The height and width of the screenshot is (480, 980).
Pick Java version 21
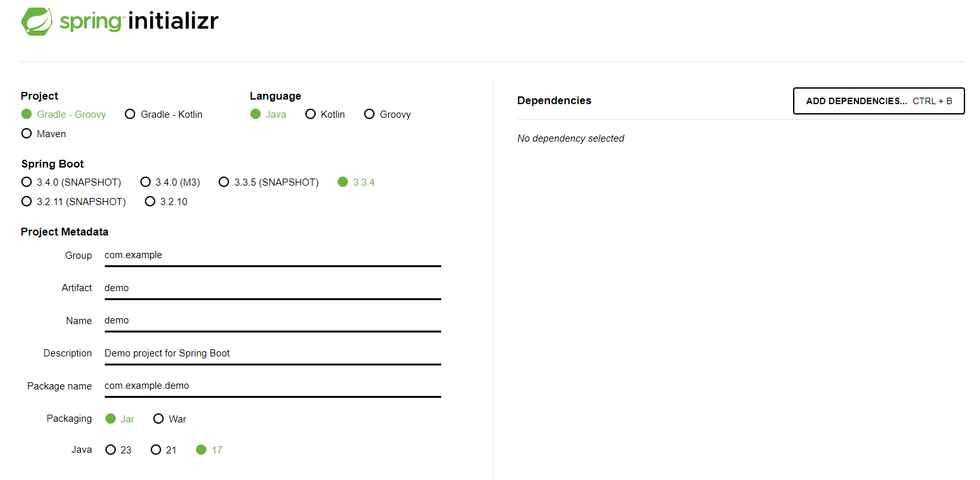164,450
